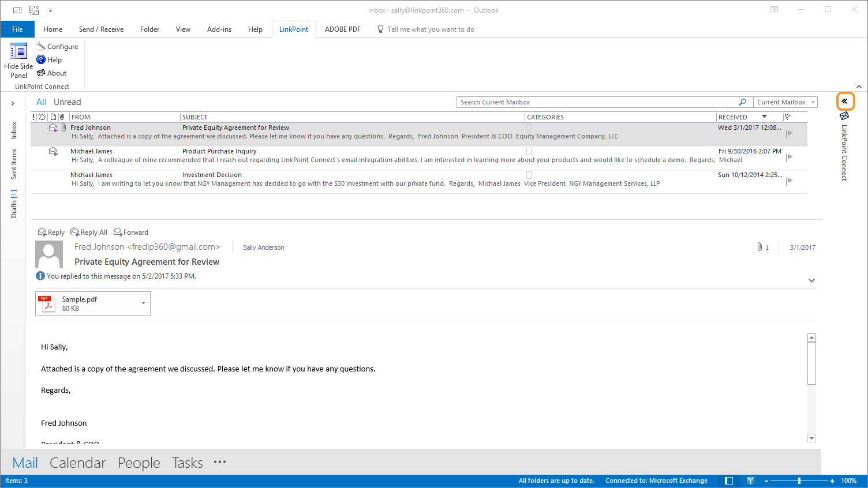
Task: Click message body scrollbar down arrow
Action: [811, 438]
